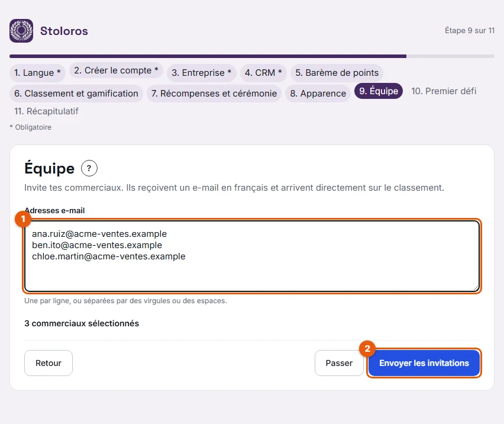
Task: Switch to step 3. Entreprise
Action: (x=202, y=73)
